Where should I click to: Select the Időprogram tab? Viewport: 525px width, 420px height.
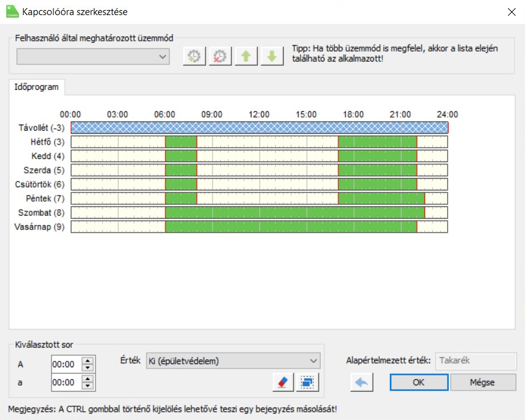pyautogui.click(x=36, y=87)
